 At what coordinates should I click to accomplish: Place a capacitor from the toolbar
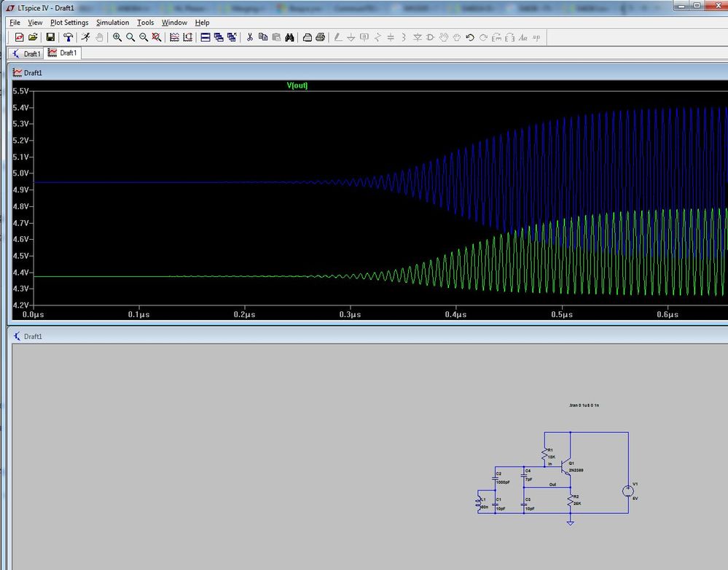click(x=391, y=37)
